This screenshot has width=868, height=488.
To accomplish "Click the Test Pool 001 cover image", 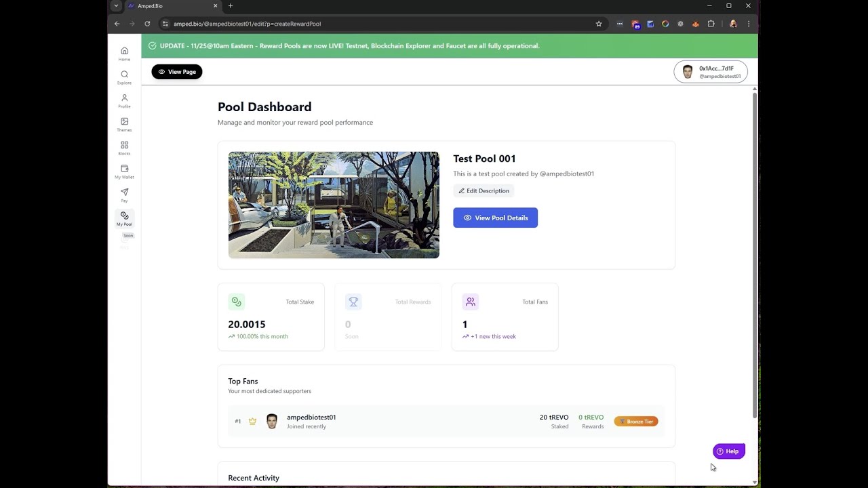I will pyautogui.click(x=334, y=205).
